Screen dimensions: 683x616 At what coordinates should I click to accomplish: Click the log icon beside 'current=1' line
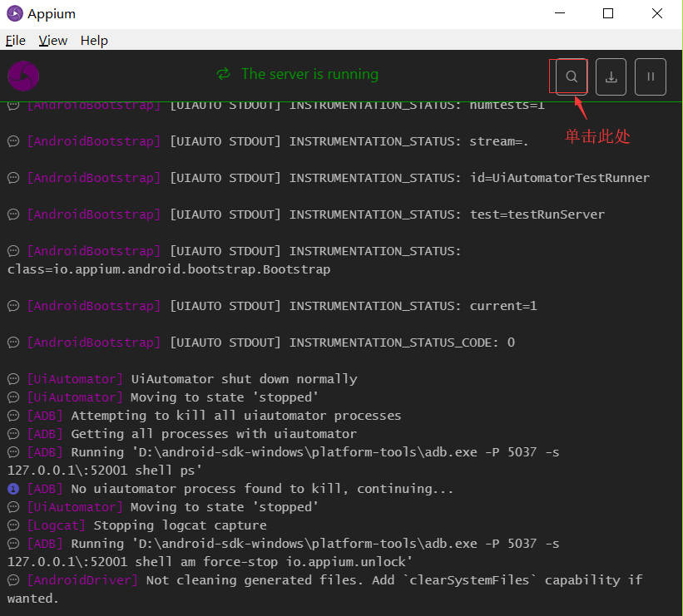pos(13,306)
